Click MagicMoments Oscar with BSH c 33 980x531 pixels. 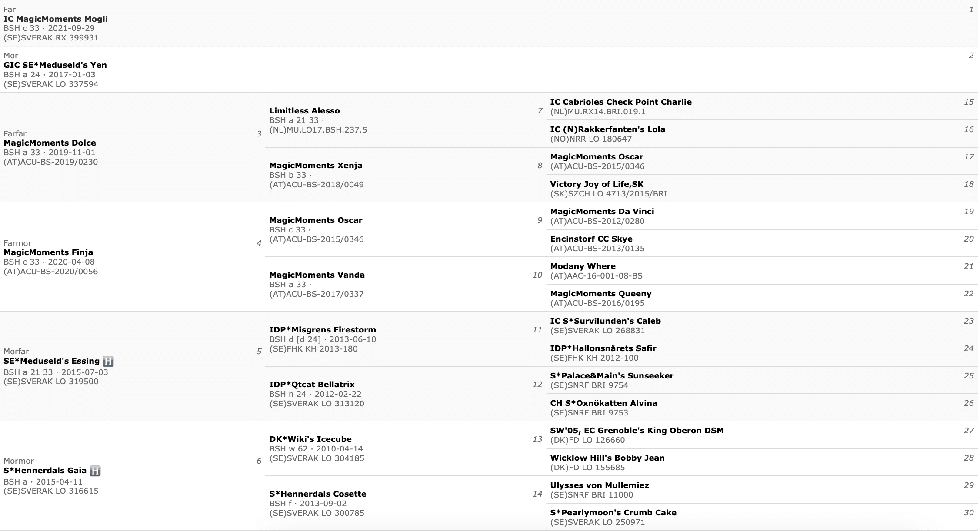(316, 220)
